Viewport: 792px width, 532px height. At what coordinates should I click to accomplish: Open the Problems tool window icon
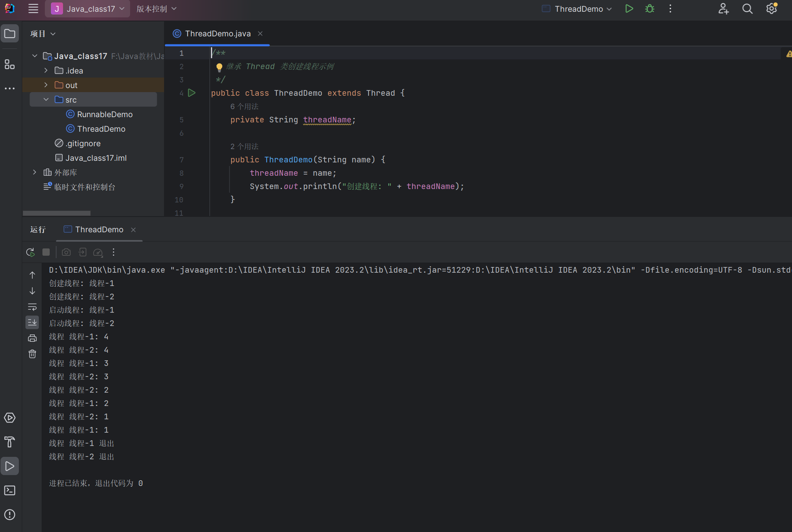point(10,515)
